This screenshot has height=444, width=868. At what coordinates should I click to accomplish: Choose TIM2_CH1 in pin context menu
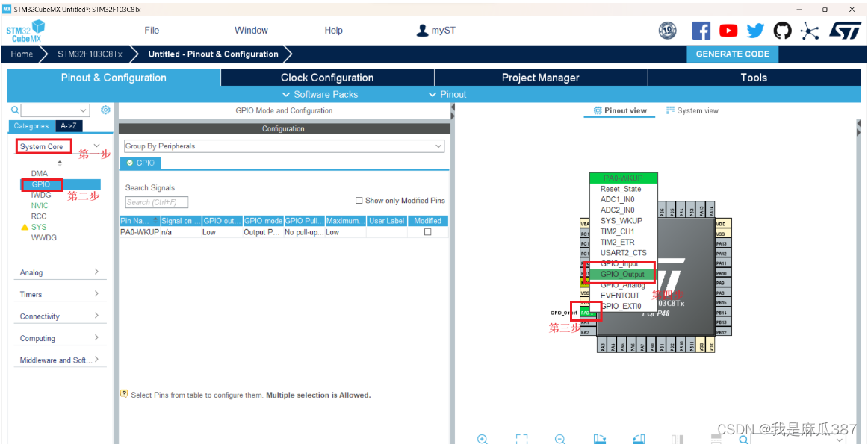click(617, 231)
